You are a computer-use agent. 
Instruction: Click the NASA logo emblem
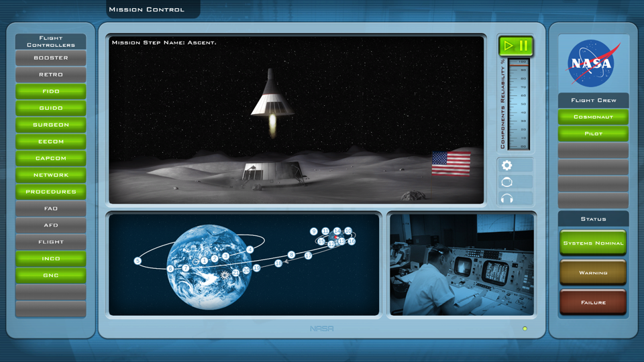593,64
